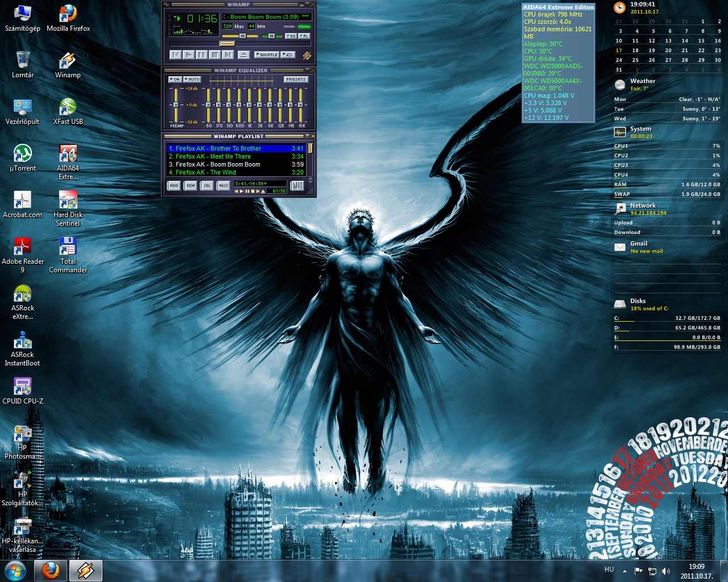
Task: Open CPUID CPU-Z desktop icon
Action: pos(23,391)
